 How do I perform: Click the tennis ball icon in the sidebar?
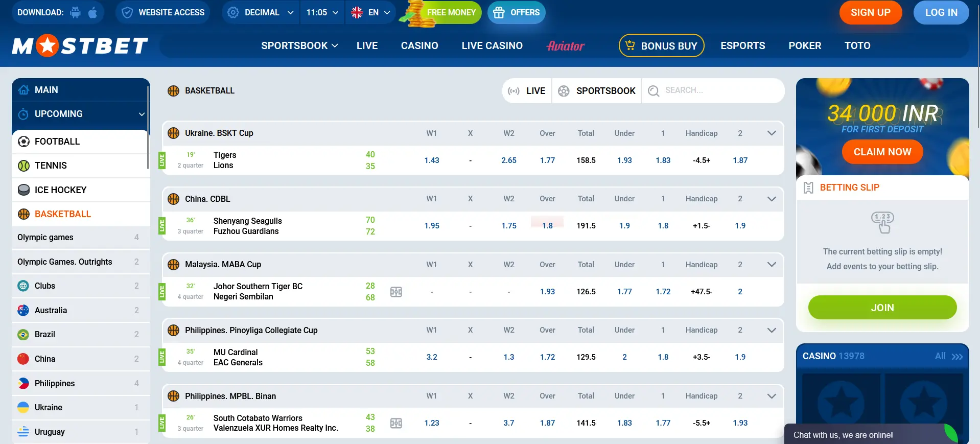[x=24, y=166]
